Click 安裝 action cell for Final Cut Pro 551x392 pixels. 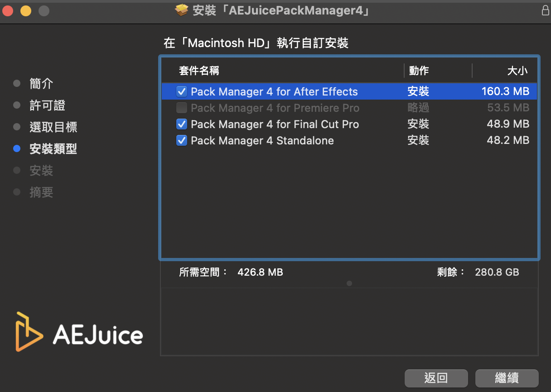[x=418, y=124]
